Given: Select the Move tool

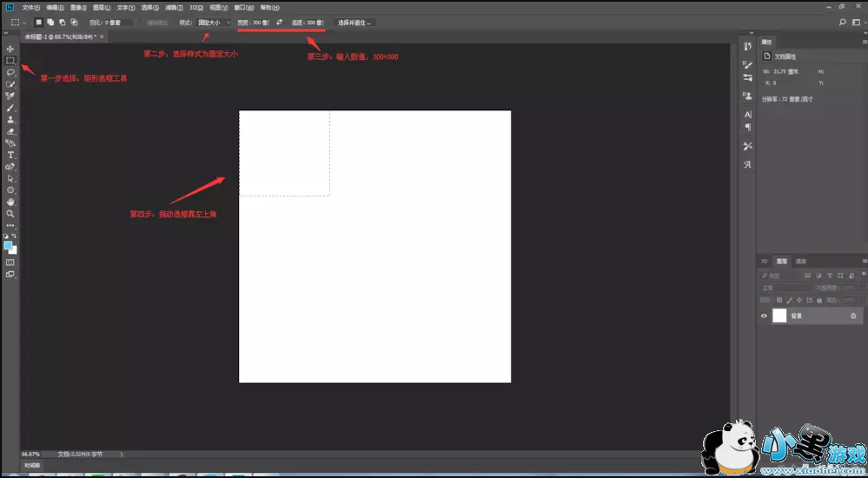Looking at the screenshot, I should click(10, 49).
